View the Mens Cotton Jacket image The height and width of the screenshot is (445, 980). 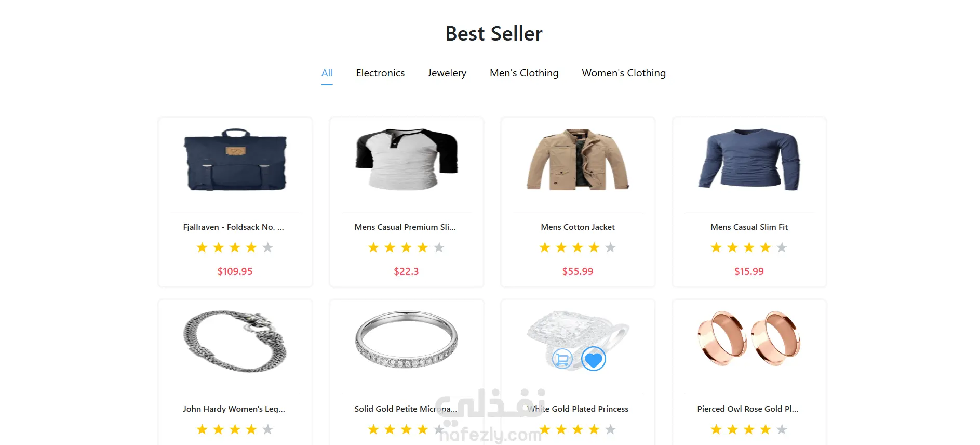(578, 160)
